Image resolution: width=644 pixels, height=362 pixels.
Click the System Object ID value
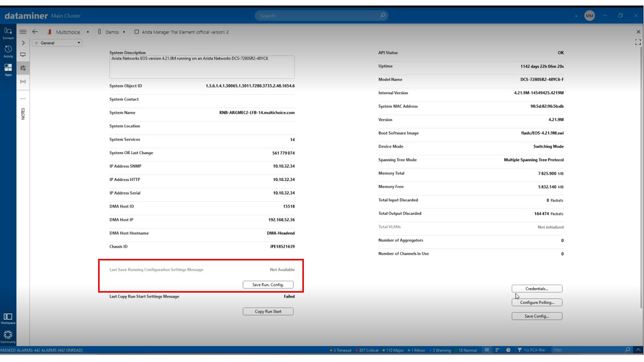[x=250, y=86]
